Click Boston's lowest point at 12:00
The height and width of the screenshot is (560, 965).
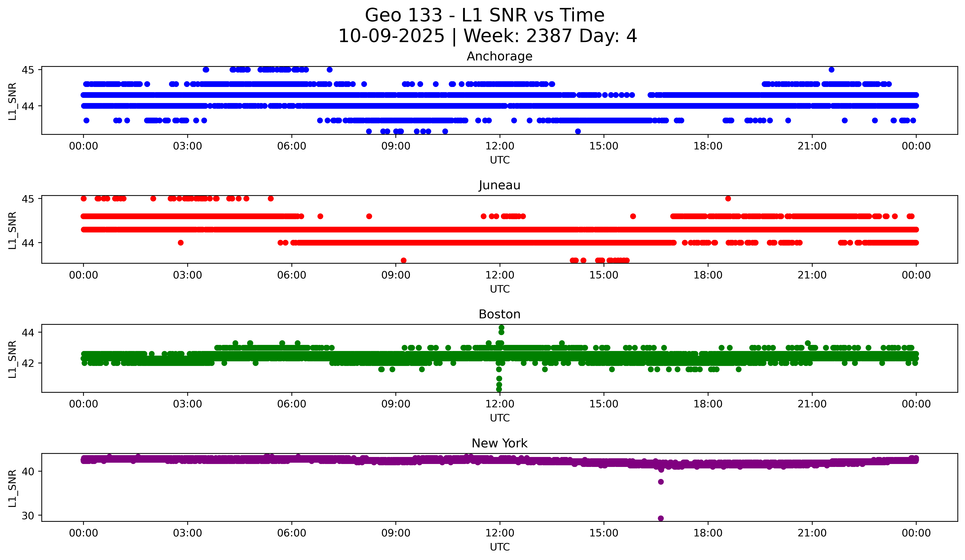(499, 389)
